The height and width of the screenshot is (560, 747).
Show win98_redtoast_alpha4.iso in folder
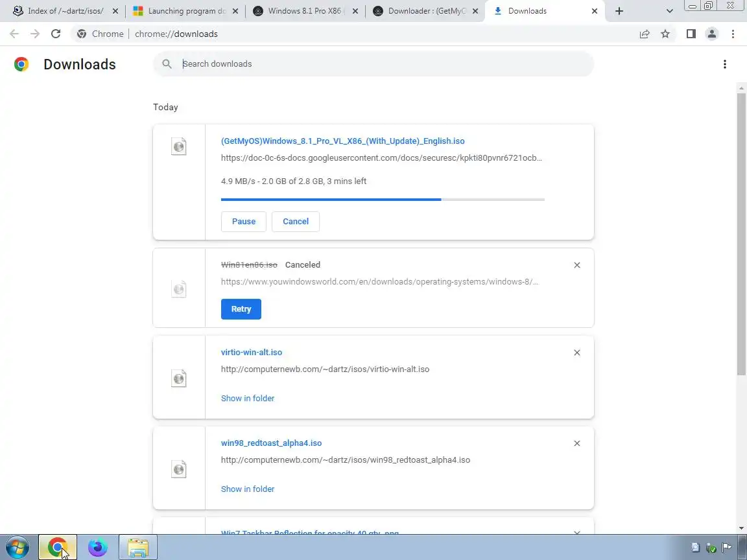[248, 489]
